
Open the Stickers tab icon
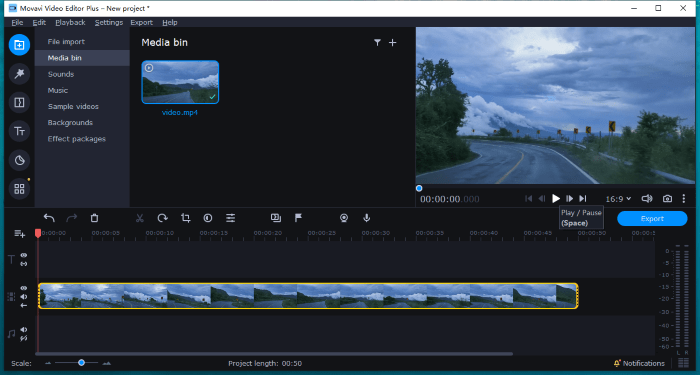point(19,160)
